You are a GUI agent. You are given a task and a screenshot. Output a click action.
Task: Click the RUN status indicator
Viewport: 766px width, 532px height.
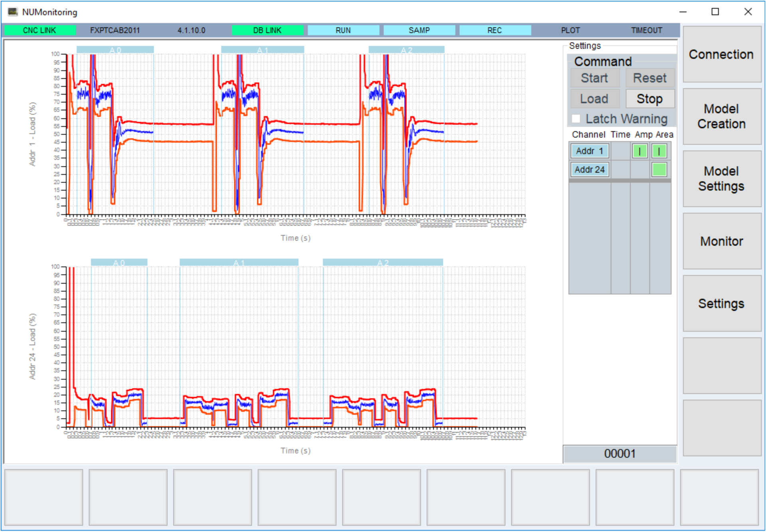pyautogui.click(x=343, y=30)
